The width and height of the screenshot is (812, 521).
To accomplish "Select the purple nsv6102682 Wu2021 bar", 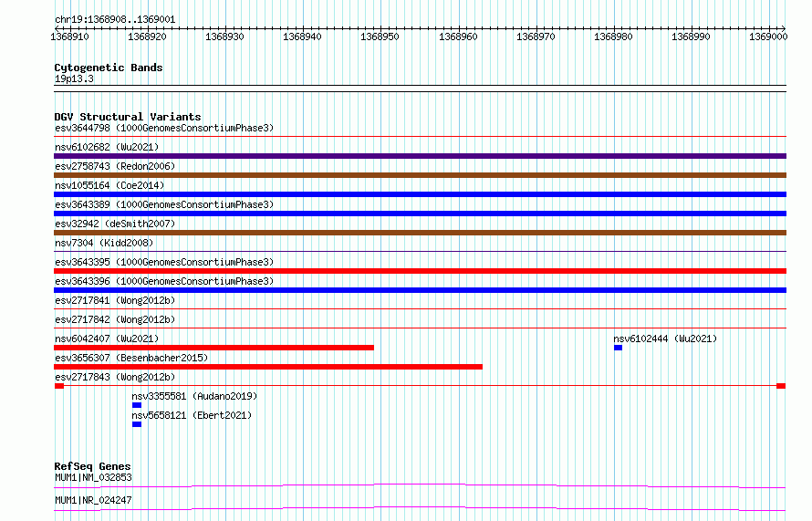I will [x=420, y=156].
